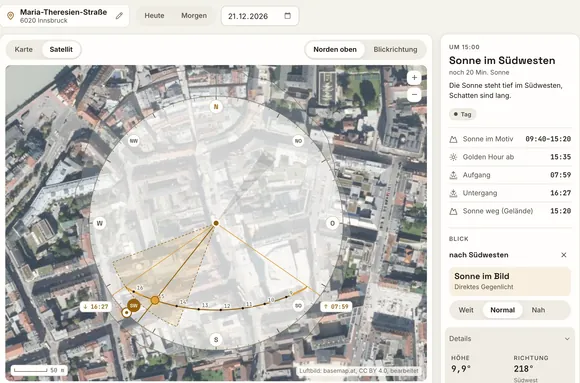The image size is (580, 383).
Task: Select the highlighted SW compass marker
Action: click(134, 306)
